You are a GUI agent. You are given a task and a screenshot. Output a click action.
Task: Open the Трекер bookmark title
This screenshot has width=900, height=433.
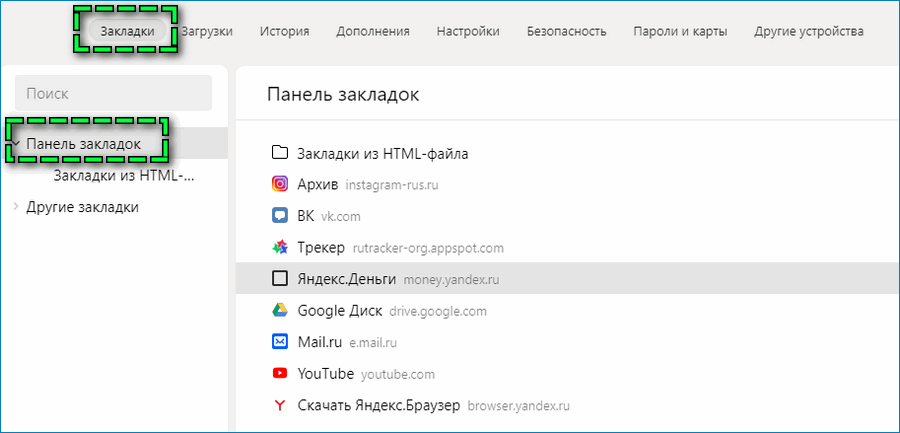(321, 248)
